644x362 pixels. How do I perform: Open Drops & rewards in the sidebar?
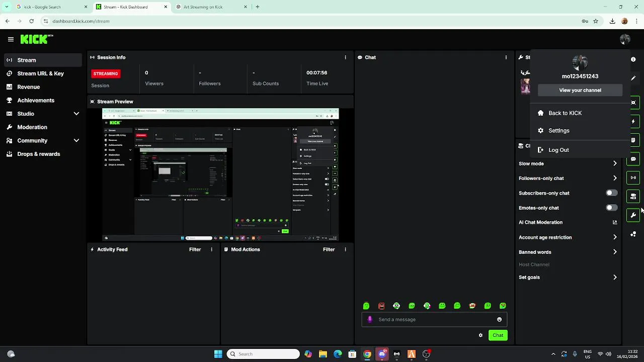(43, 154)
